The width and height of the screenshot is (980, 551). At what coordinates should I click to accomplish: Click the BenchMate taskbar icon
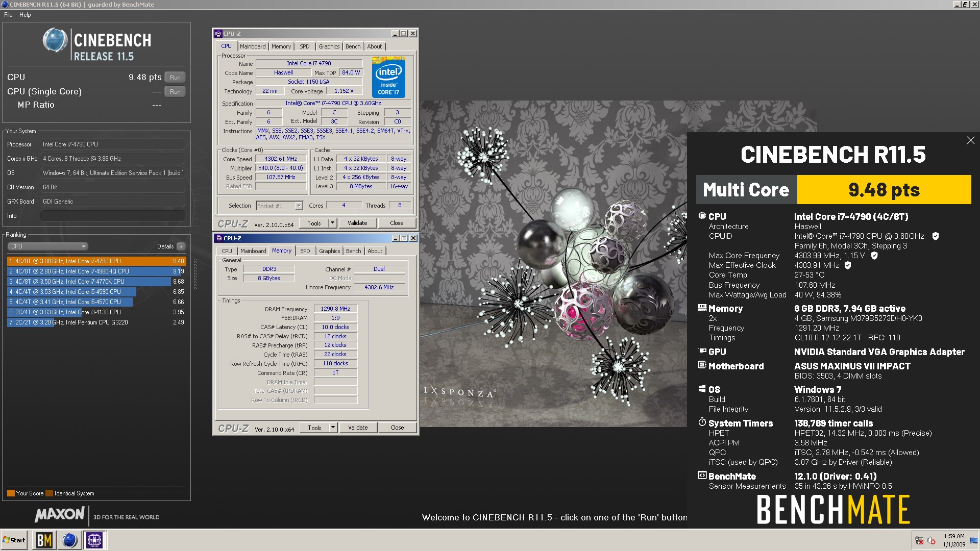click(x=44, y=540)
